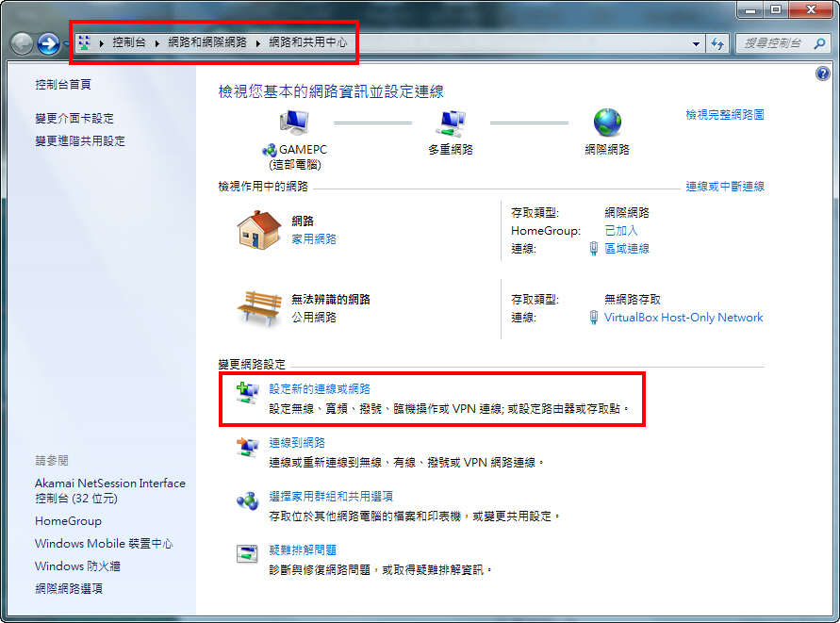
Task: Open 設定新的連線或網路 link
Action: tap(320, 388)
